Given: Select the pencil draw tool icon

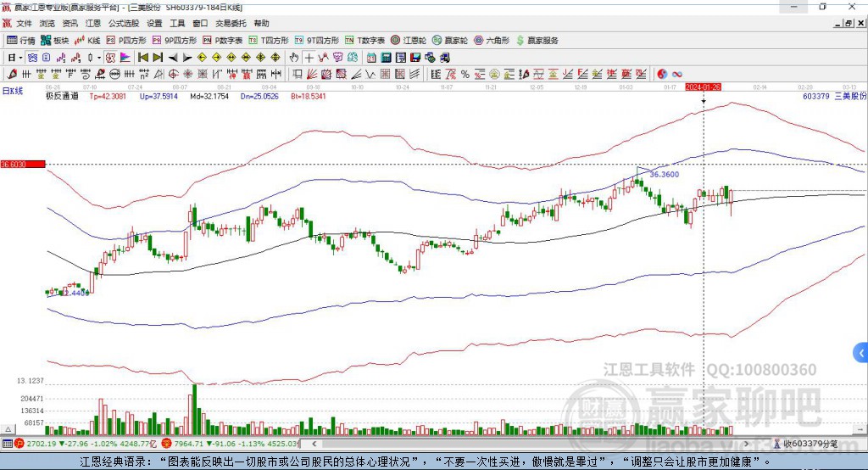Looking at the screenshot, I should tap(12, 75).
